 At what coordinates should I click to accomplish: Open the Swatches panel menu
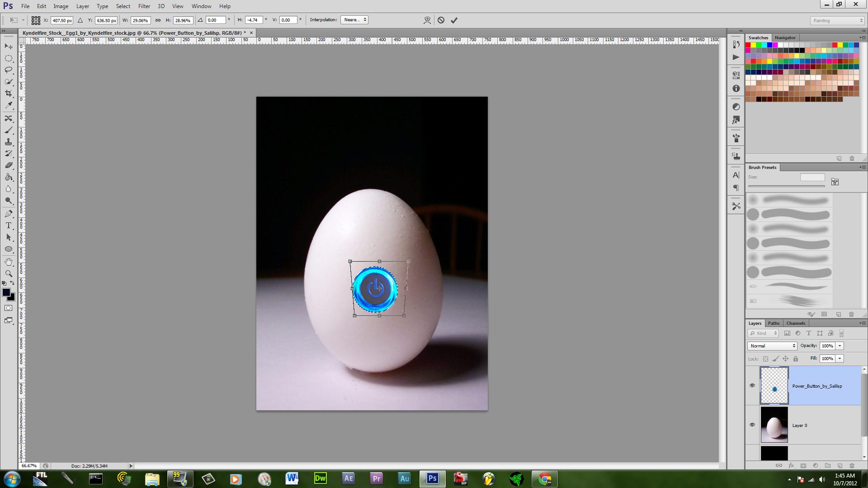tap(862, 38)
